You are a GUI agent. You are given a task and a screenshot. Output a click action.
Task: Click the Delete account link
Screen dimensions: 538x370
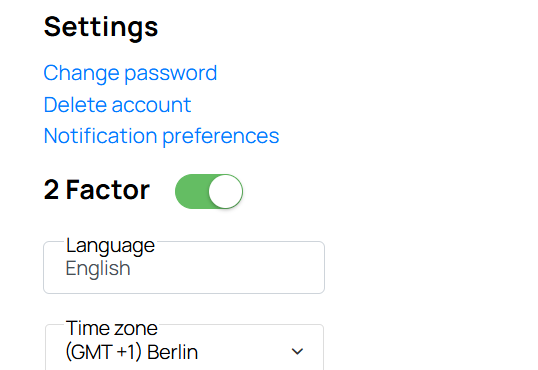point(117,105)
